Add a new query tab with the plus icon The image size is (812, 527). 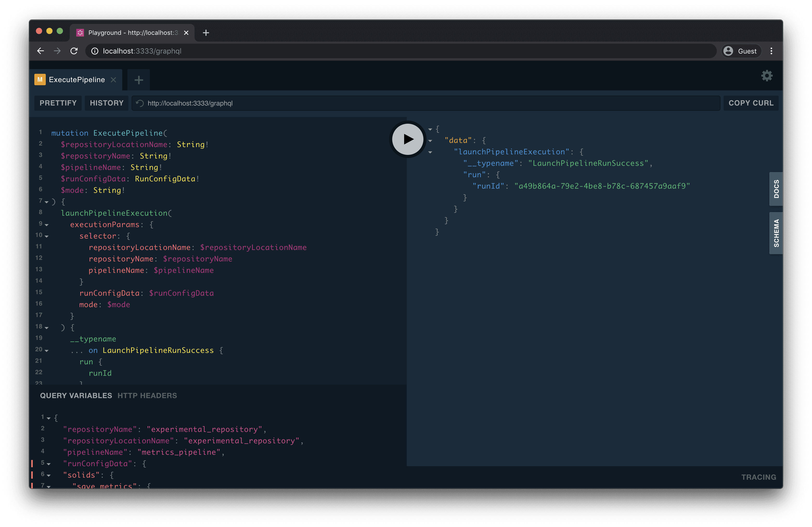point(139,80)
